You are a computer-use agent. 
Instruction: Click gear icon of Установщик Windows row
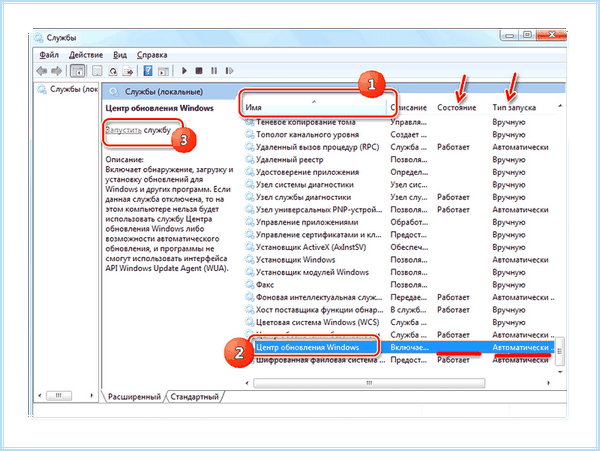[249, 260]
